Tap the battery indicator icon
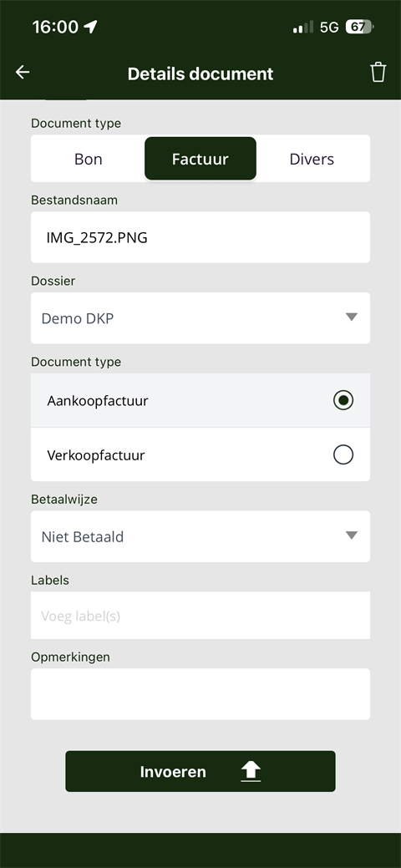 (x=359, y=27)
